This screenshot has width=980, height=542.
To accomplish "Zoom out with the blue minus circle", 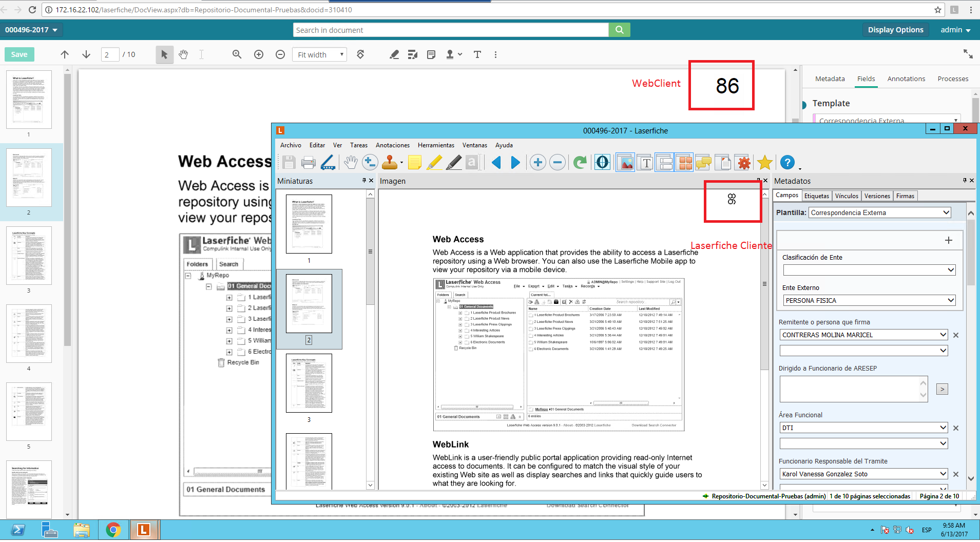I will 557,163.
